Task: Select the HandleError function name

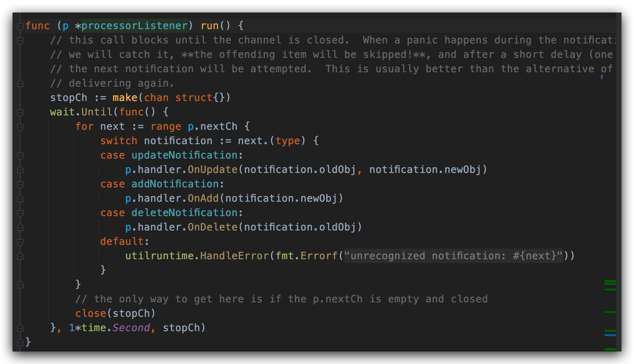Action: coord(234,256)
